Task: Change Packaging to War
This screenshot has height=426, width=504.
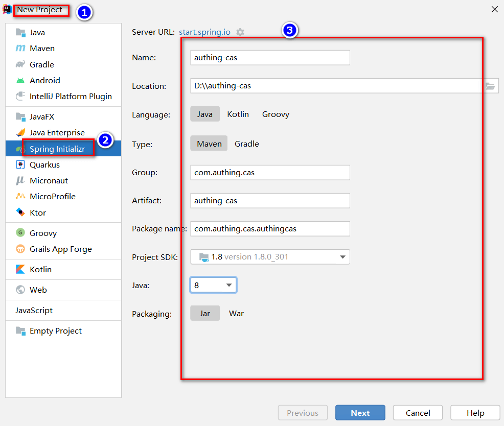Action: (236, 314)
